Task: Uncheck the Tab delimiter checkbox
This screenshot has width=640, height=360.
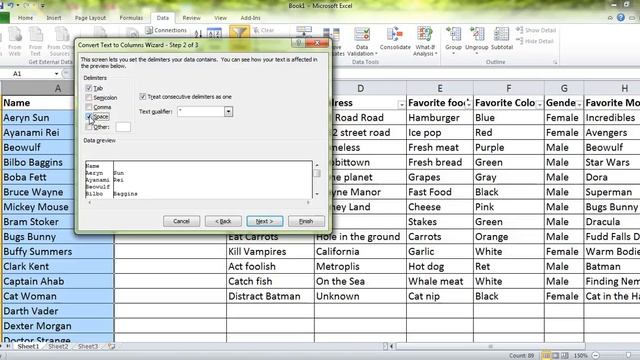Action: pos(89,88)
